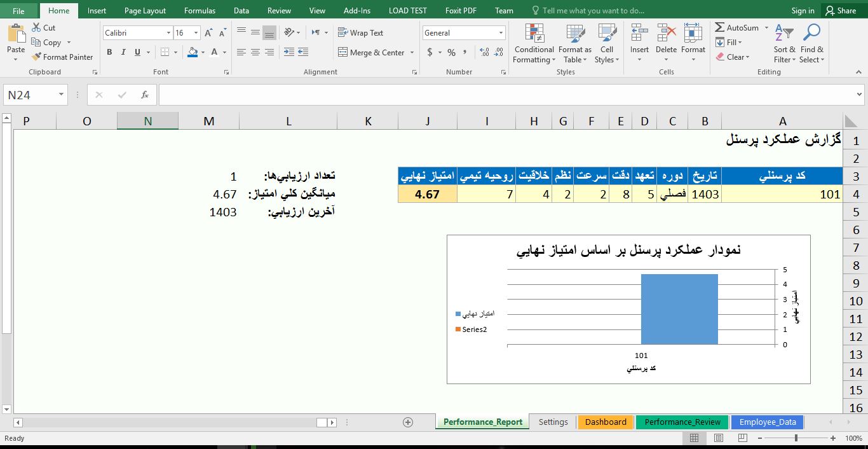Switch to the Insert tab
This screenshot has width=868, height=449.
pos(97,10)
